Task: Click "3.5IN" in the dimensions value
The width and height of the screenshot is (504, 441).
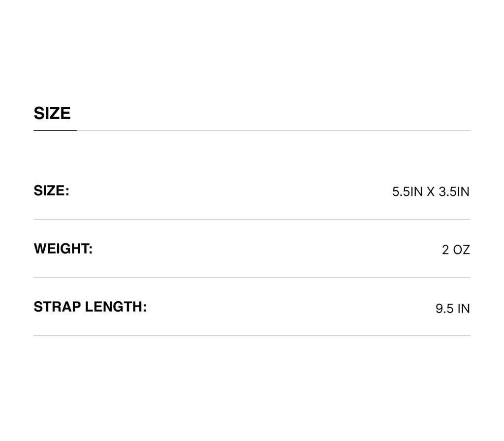Action: (x=454, y=192)
